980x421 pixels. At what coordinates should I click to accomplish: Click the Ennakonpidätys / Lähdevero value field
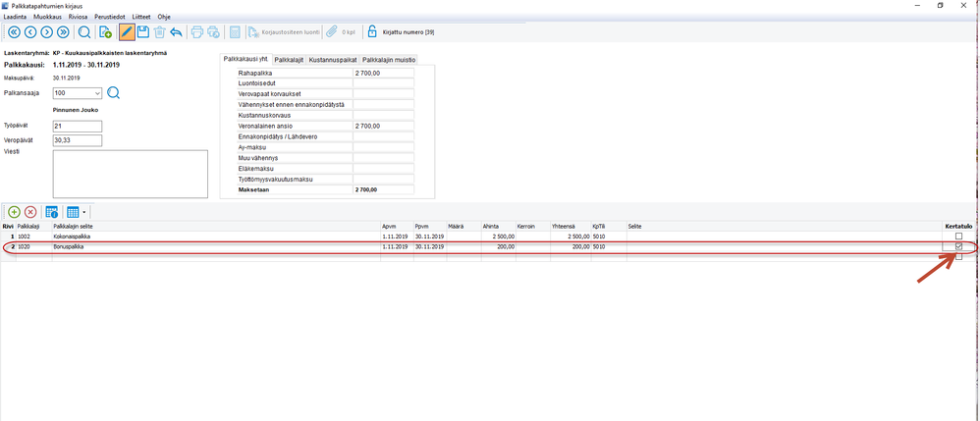click(x=383, y=136)
